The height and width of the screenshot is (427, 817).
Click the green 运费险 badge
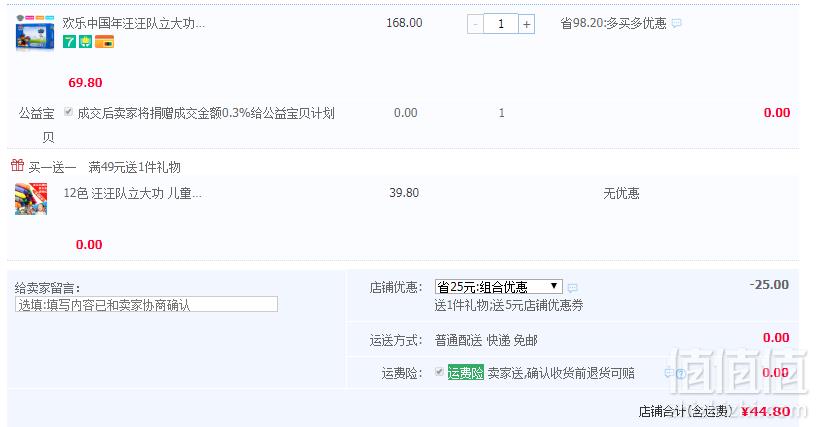(466, 373)
